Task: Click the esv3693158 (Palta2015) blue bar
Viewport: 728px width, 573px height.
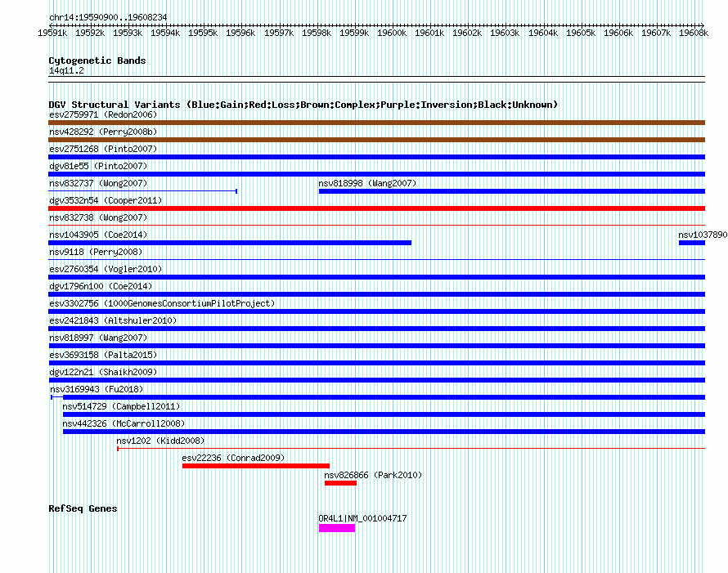Action: (376, 363)
